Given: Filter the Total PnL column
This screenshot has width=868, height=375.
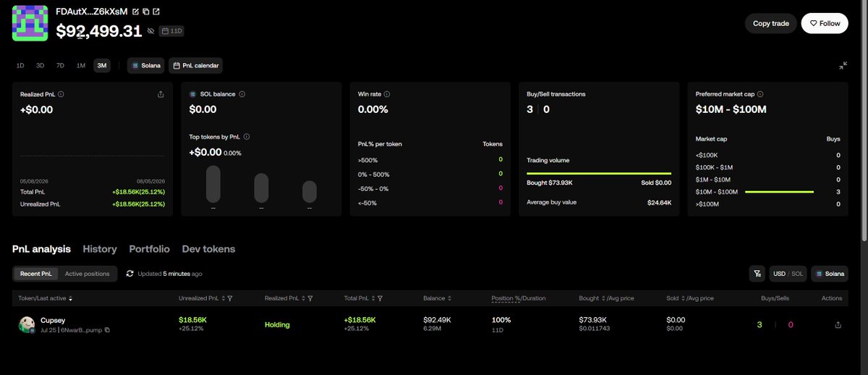Looking at the screenshot, I should [380, 298].
